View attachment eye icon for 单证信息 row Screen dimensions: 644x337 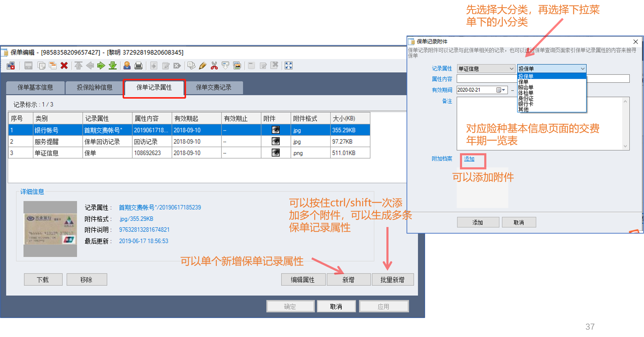[276, 153]
